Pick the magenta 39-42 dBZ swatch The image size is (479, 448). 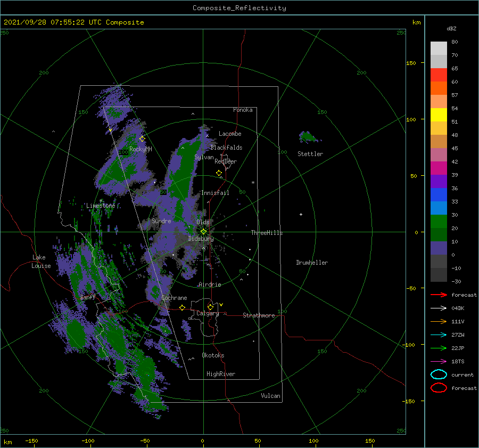click(x=439, y=168)
